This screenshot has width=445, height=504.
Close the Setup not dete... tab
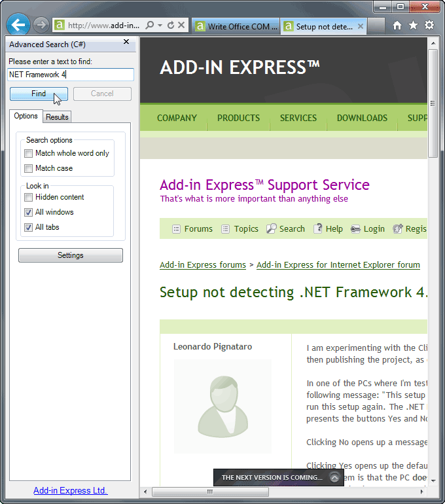tap(361, 26)
